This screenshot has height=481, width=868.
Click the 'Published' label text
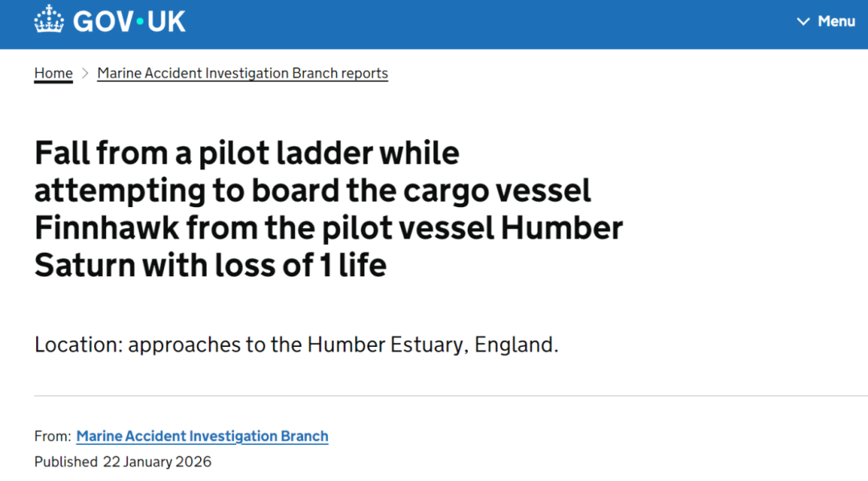coord(66,462)
